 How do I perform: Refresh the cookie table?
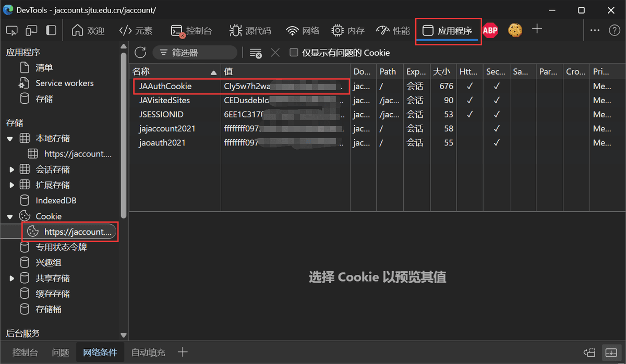point(140,52)
